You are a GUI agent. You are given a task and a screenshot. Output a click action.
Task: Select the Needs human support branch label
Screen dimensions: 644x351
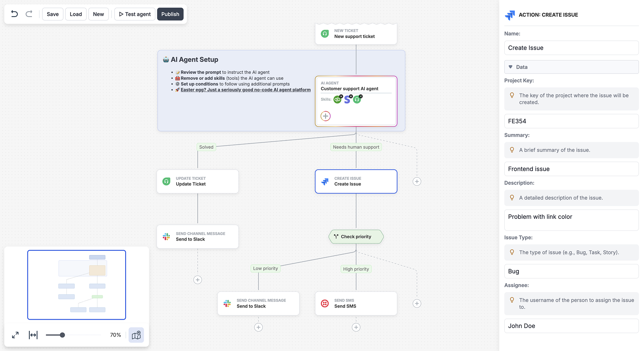[x=356, y=147]
